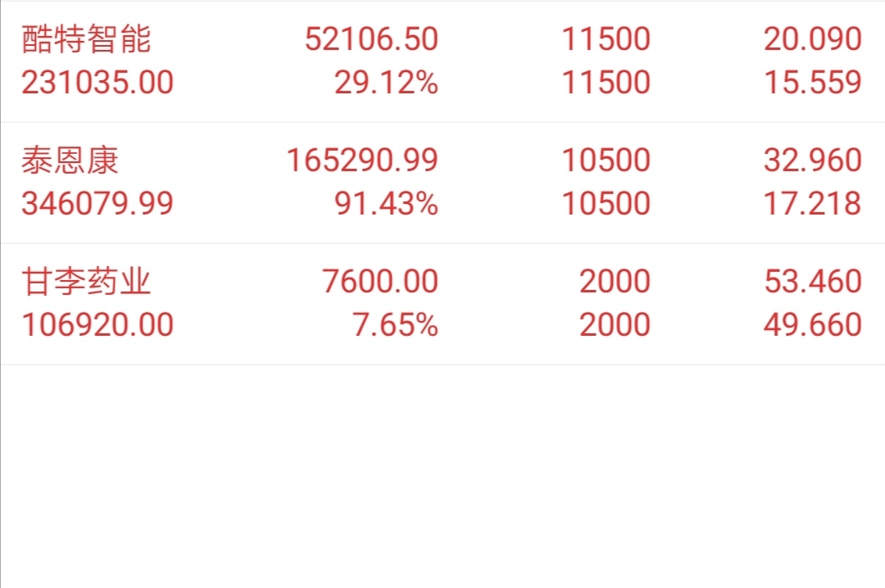The height and width of the screenshot is (588, 885).
Task: Tap profit amount 7600.00
Action: tap(380, 282)
